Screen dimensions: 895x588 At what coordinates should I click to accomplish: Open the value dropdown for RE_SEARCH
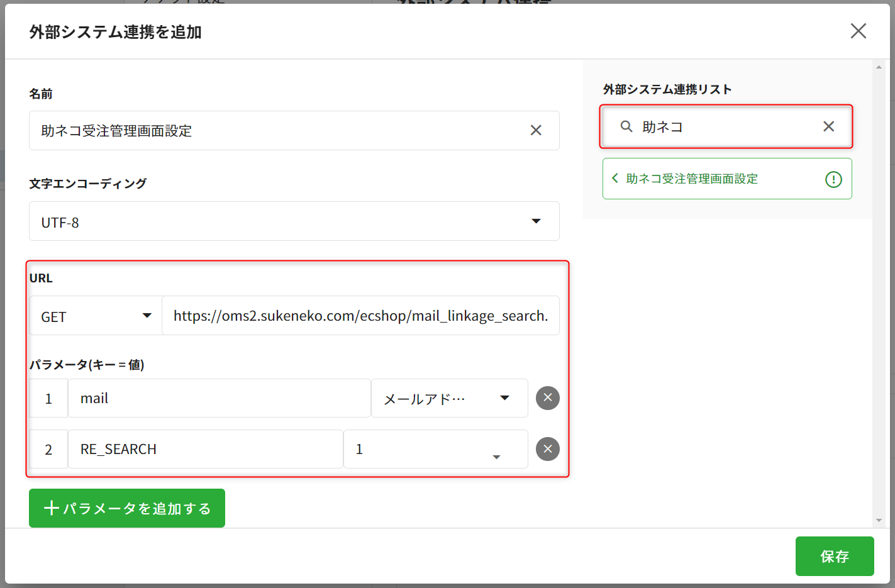pyautogui.click(x=496, y=457)
